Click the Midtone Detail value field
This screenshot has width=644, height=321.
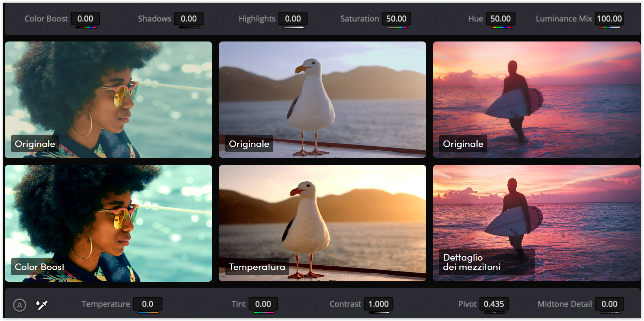(x=609, y=304)
